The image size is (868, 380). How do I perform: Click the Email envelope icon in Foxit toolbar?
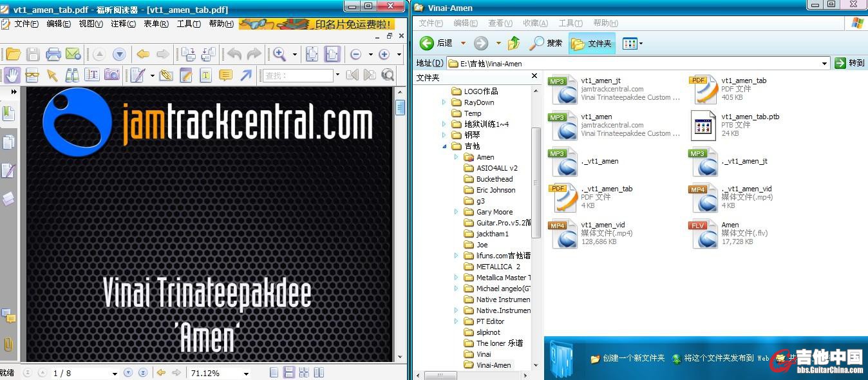pyautogui.click(x=73, y=54)
